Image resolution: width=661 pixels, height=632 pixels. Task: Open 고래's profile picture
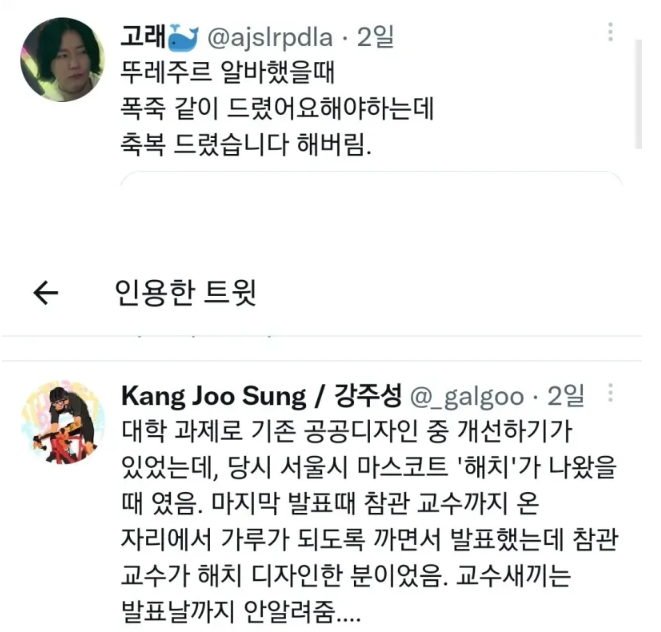62,59
